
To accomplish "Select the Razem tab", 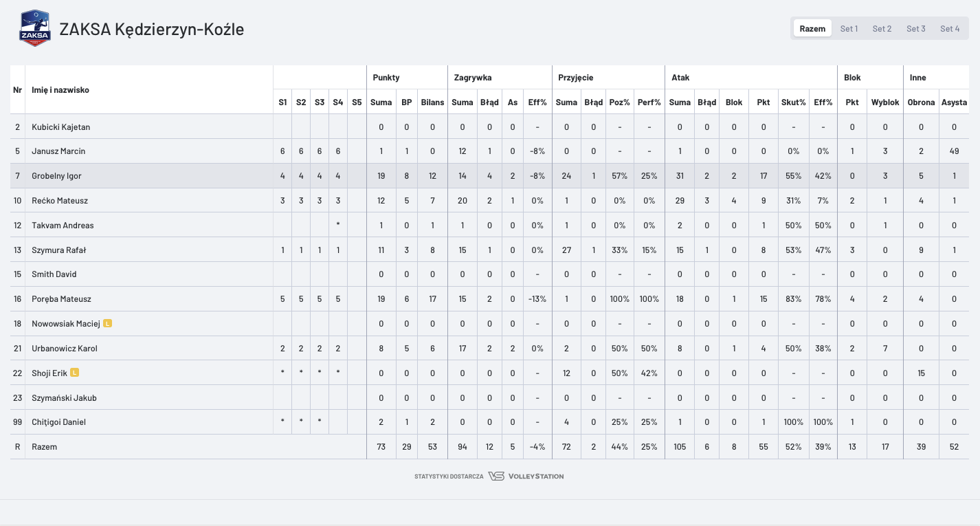I will click(x=812, y=28).
